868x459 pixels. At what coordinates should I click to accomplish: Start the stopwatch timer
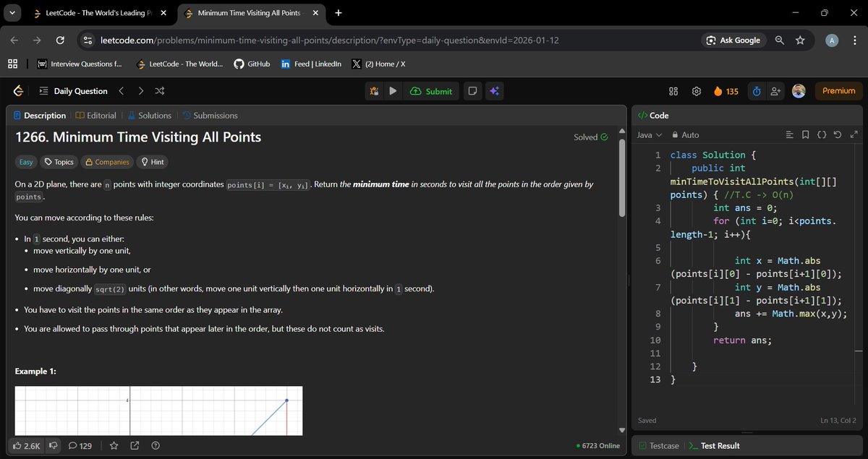756,91
